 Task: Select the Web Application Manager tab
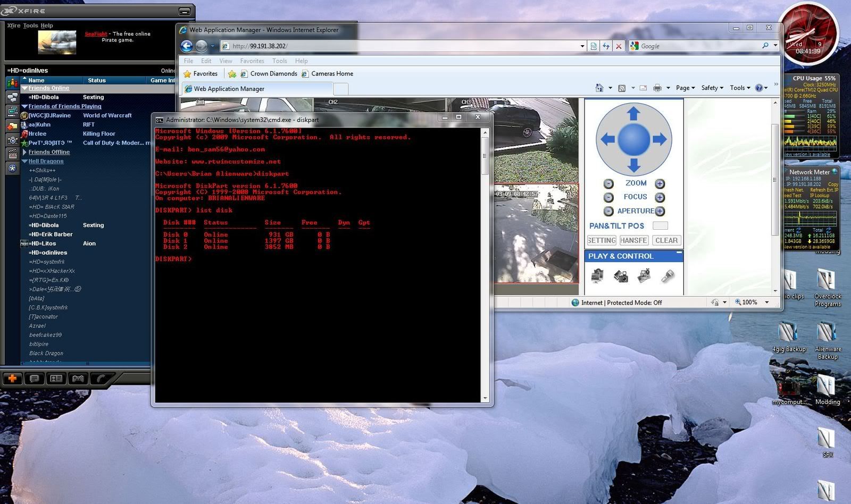[x=257, y=89]
